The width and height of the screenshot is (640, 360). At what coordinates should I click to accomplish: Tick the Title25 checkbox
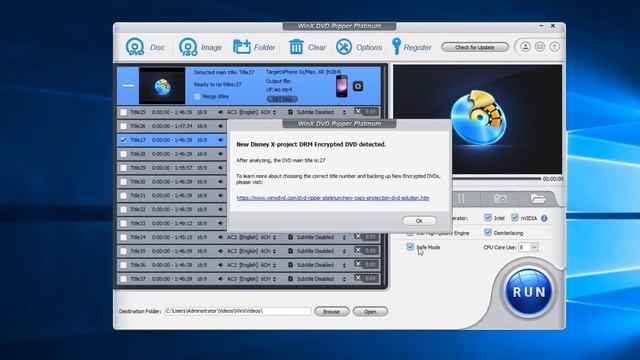(123, 112)
